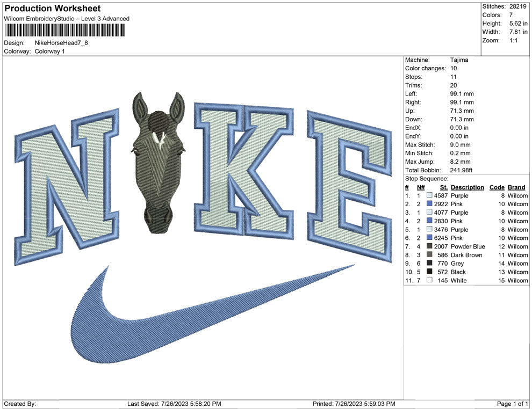
Task: Pick the Powder Blue color swatch
Action: tap(429, 246)
